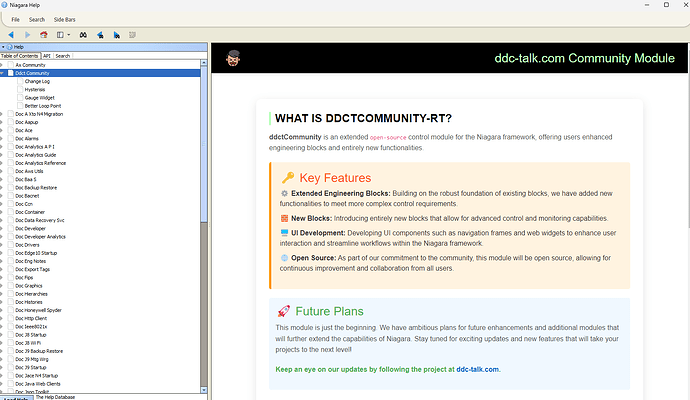Expand the Doc Alarms node
This screenshot has width=690, height=400.
(x=2, y=139)
